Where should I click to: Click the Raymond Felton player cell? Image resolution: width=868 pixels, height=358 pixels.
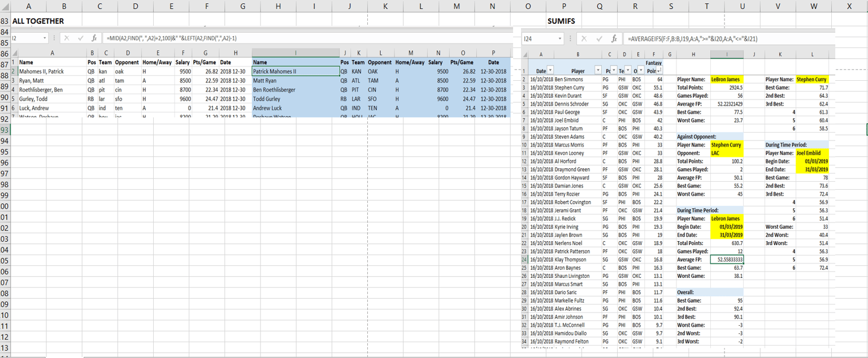point(579,342)
